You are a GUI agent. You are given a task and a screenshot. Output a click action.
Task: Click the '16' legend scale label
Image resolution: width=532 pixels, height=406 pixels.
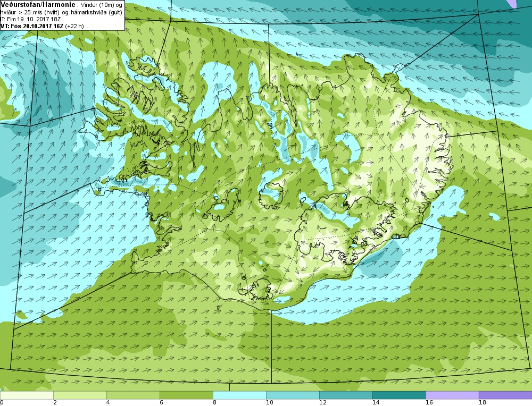point(429,402)
